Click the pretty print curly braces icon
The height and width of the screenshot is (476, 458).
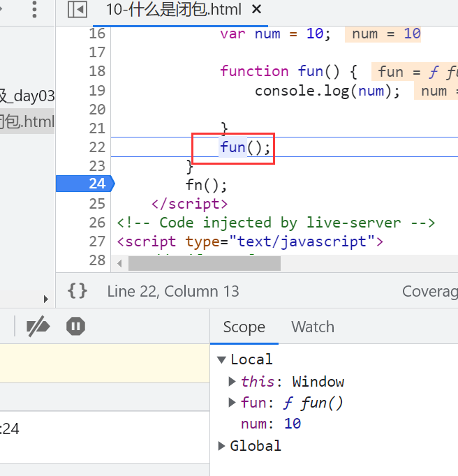click(x=77, y=291)
